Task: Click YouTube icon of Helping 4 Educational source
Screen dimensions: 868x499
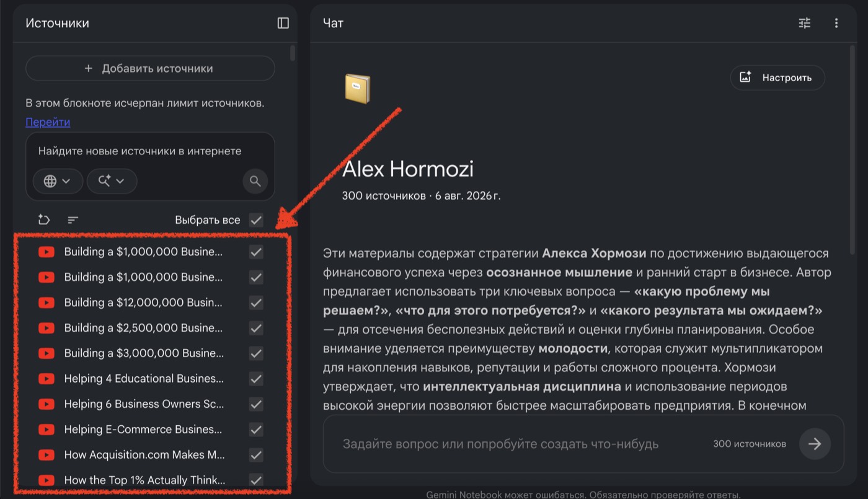Action: coord(46,379)
